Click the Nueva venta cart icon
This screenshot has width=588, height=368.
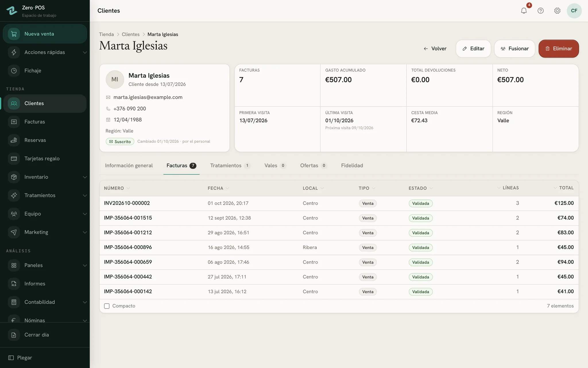pyautogui.click(x=14, y=34)
